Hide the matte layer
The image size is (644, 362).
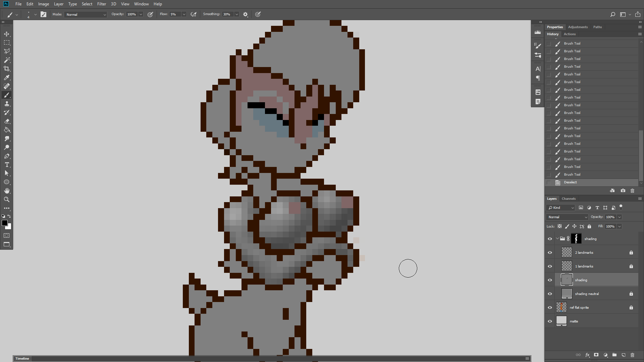(550, 321)
